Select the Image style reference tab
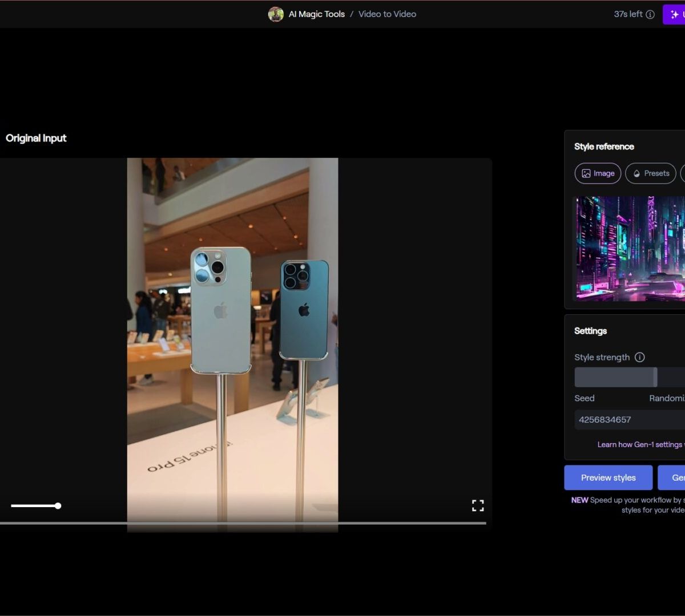Screen dimensions: 685x616 point(598,173)
